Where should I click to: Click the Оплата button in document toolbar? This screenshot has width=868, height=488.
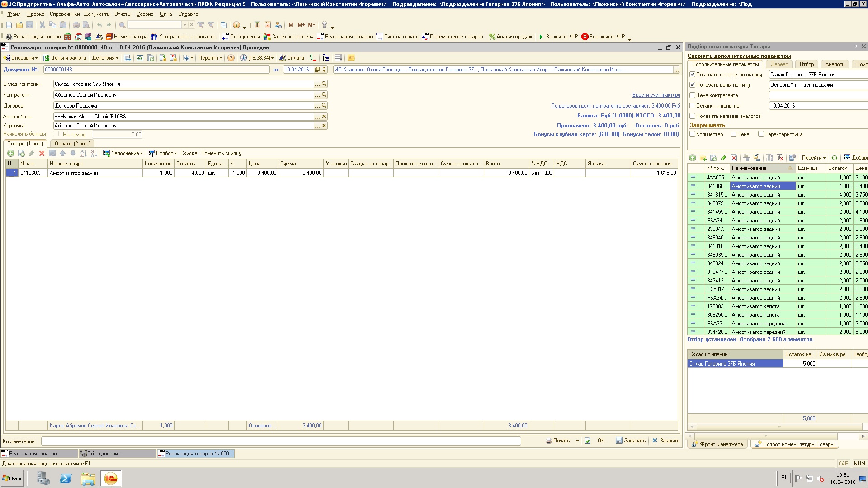coord(292,58)
